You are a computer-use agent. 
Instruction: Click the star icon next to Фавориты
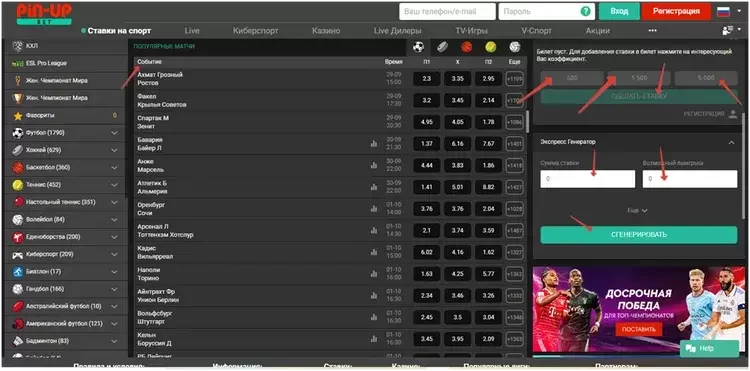(18, 116)
